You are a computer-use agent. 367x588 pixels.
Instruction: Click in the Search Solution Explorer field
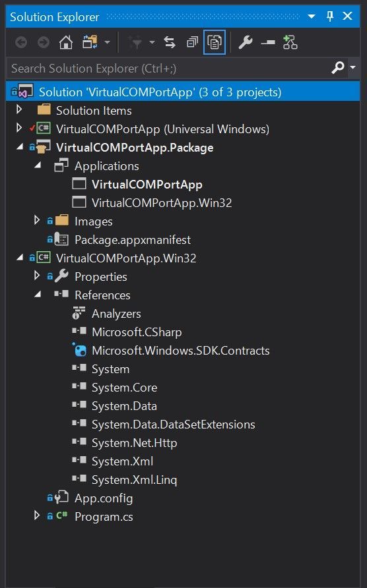[x=168, y=69]
